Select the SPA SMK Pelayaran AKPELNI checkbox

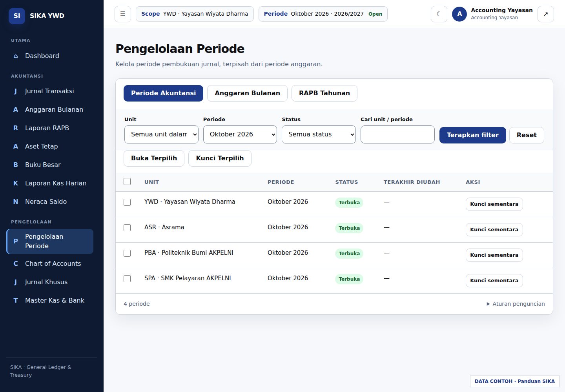pyautogui.click(x=127, y=279)
